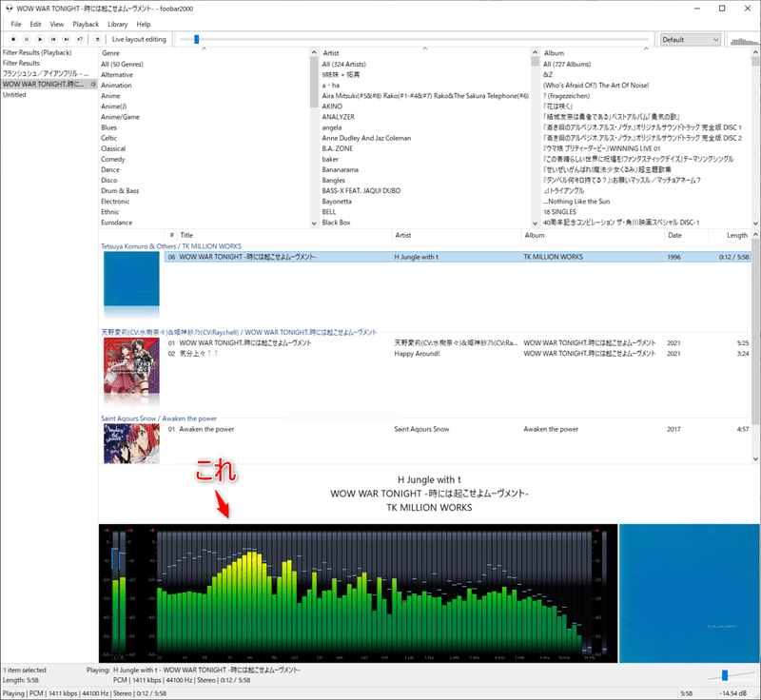
Task: Click the foobar2000 icon in the title bar
Action: click(8, 8)
